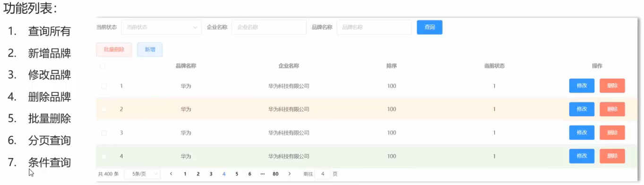Open the 当前状态 status dropdown
The image size is (644, 185).
tap(161, 27)
